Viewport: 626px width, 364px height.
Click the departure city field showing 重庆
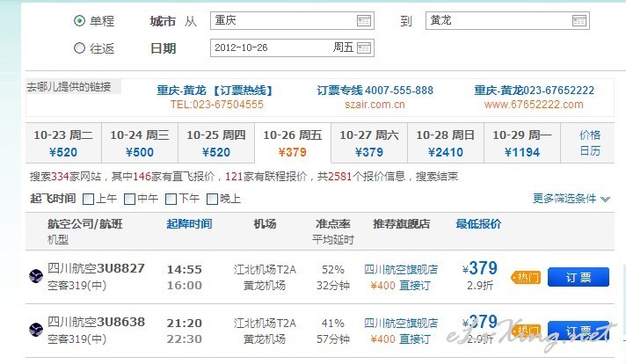point(292,21)
